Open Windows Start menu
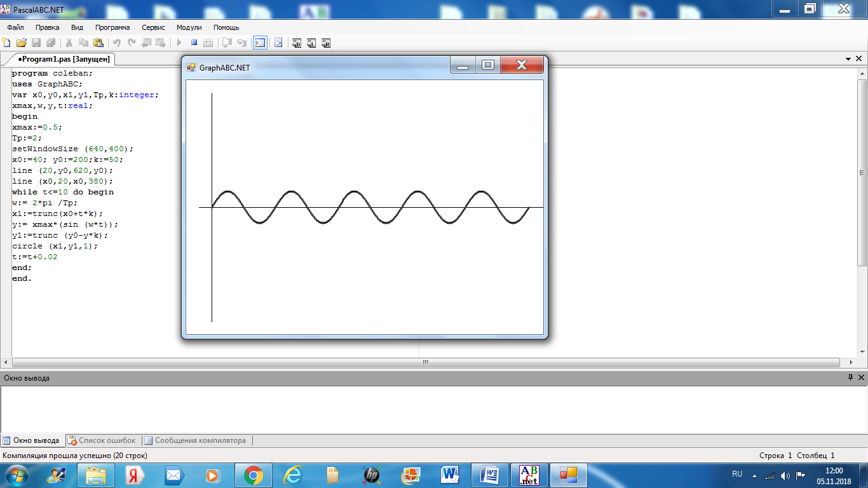The height and width of the screenshot is (488, 868). click(16, 475)
